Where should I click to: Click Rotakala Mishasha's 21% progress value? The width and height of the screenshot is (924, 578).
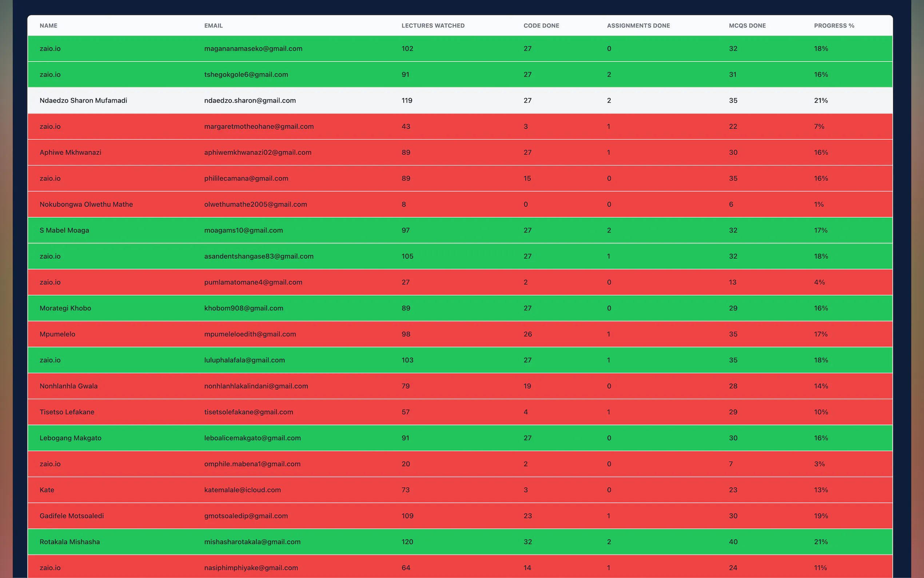pos(820,542)
